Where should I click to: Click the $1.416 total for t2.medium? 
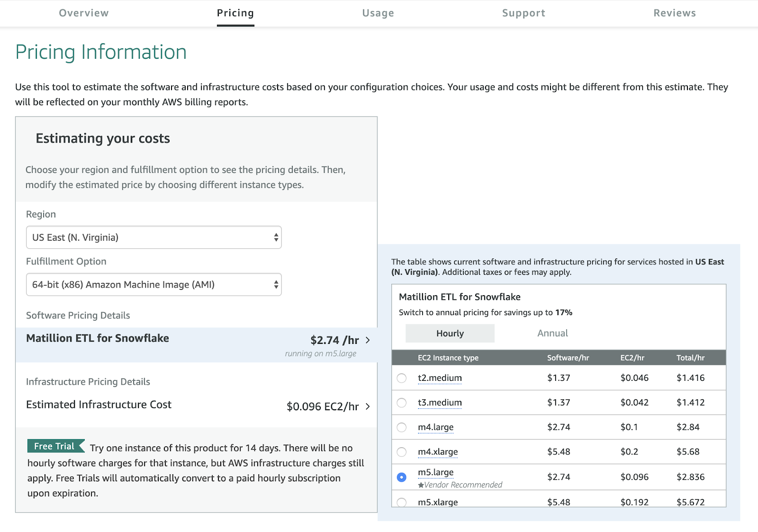(x=690, y=378)
